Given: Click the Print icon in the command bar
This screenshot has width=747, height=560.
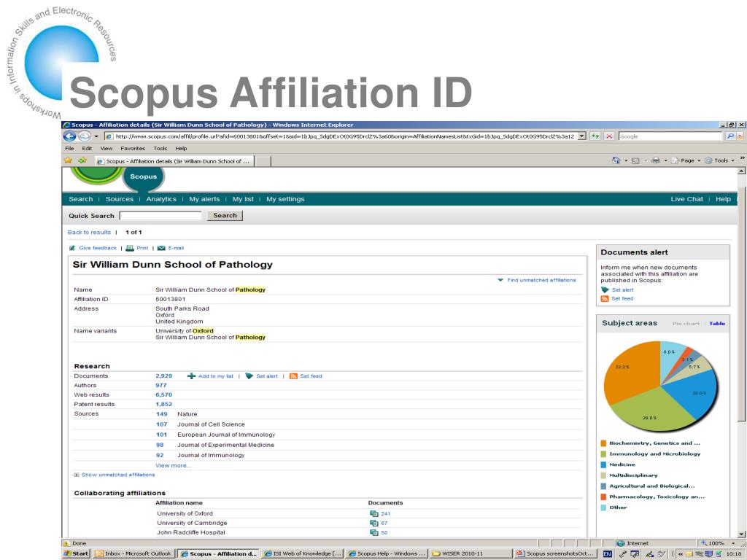Looking at the screenshot, I should point(656,160).
